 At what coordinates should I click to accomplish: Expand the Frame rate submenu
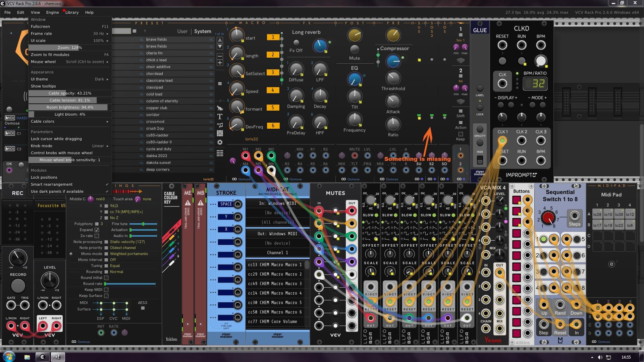click(70, 34)
